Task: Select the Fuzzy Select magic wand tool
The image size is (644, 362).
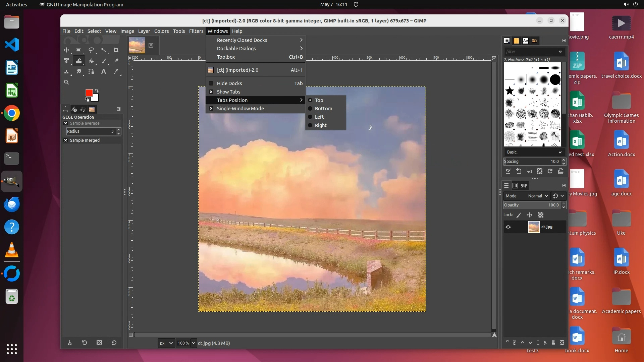Action: pyautogui.click(x=104, y=50)
